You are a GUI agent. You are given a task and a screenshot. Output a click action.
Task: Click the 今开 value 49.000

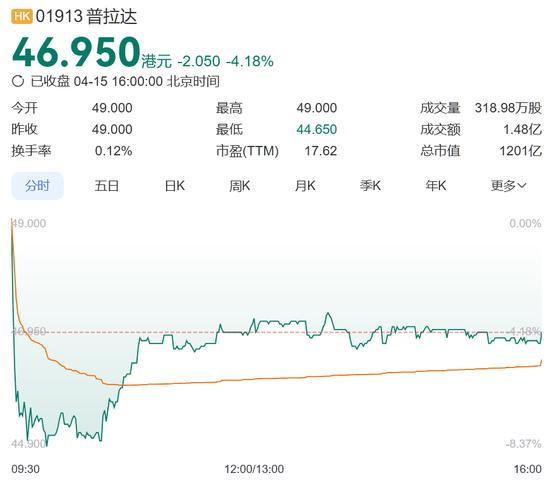[x=112, y=108]
